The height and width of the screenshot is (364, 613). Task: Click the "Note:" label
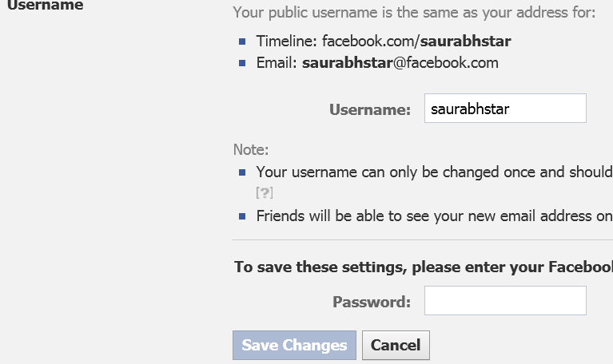click(x=251, y=149)
